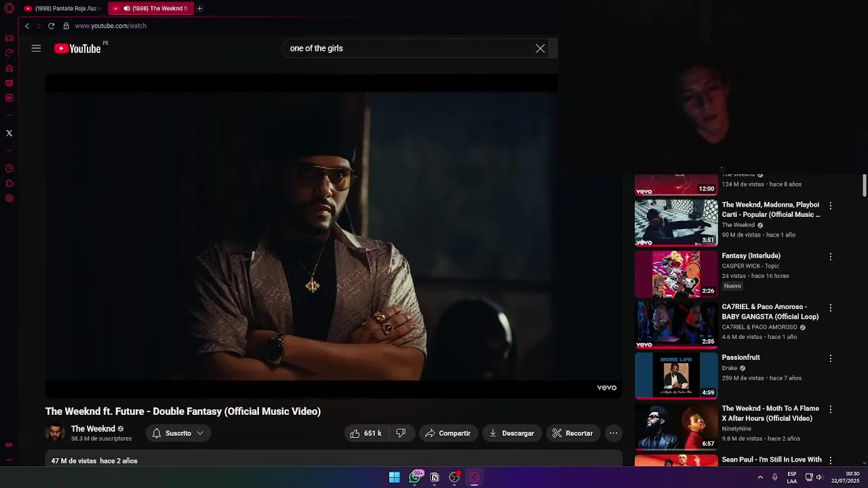868x488 pixels.
Task: Open 'Sean Paul - I'm Still In Love' title
Action: [x=772, y=460]
